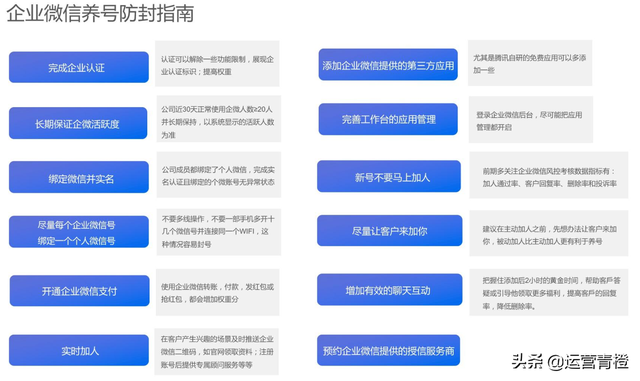Viewport: 640px width, 381px height.
Task: Click 添加企业微信提供的第三方应用 button
Action: point(388,65)
